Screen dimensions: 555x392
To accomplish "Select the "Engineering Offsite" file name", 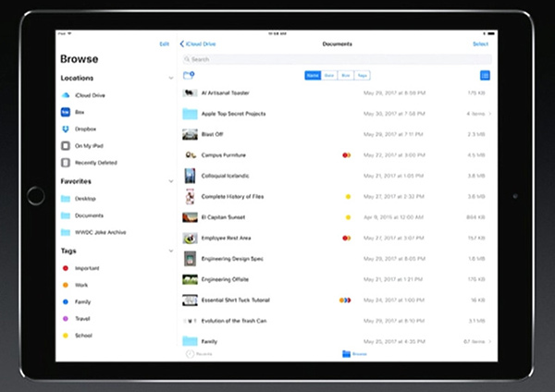I will coord(225,279).
